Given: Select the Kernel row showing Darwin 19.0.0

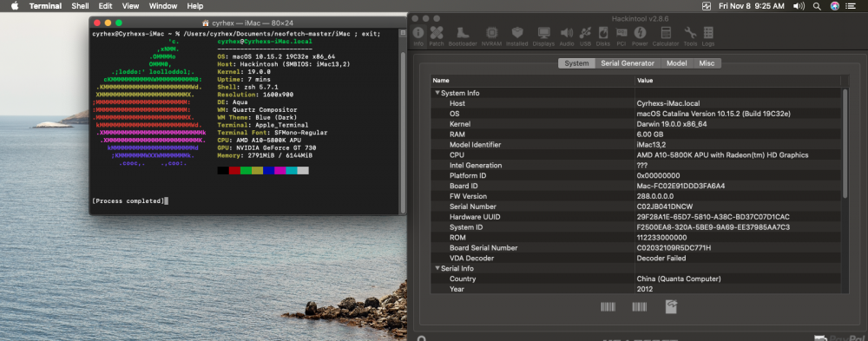Looking at the screenshot, I should coord(635,124).
